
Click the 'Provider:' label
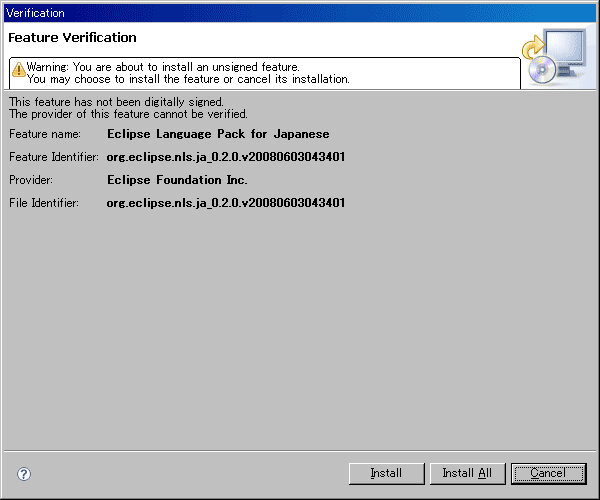(31, 180)
